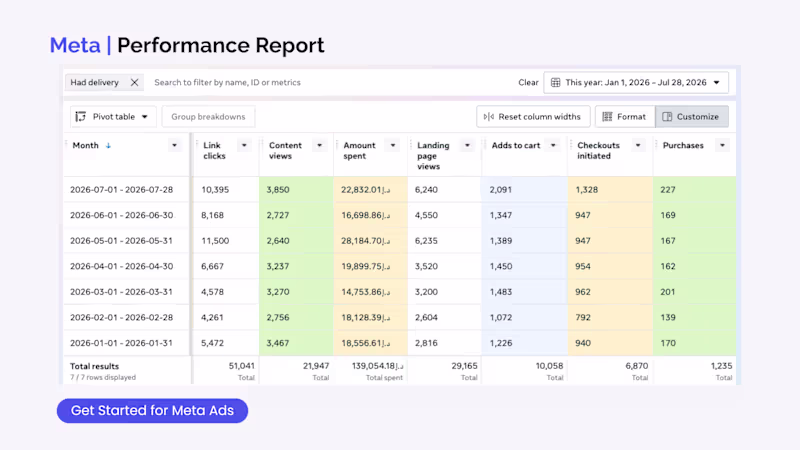Open the Content views column menu
The height and width of the screenshot is (450, 800).
pyautogui.click(x=319, y=145)
